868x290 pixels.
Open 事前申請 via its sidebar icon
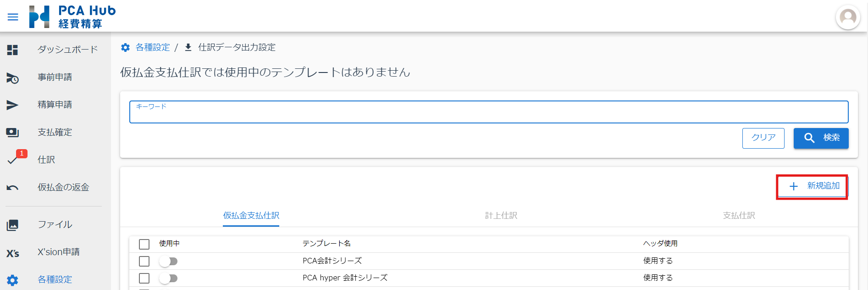coord(12,78)
